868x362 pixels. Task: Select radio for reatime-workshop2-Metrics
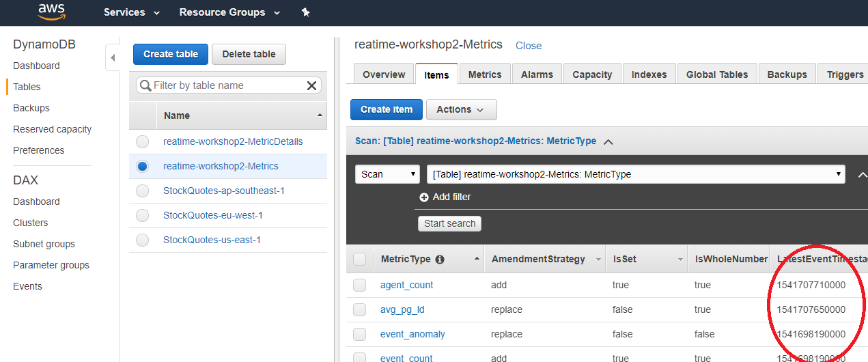pyautogui.click(x=142, y=167)
